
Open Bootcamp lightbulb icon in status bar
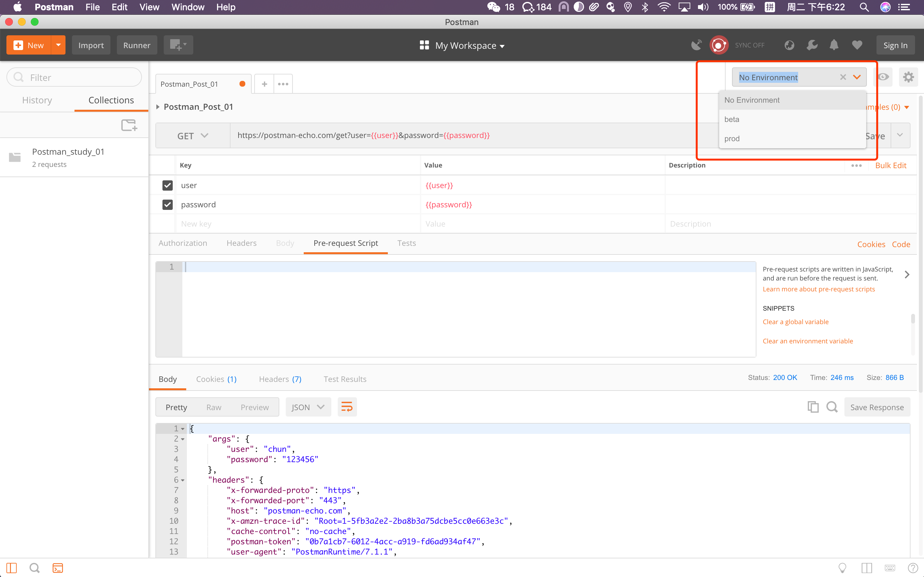842,568
